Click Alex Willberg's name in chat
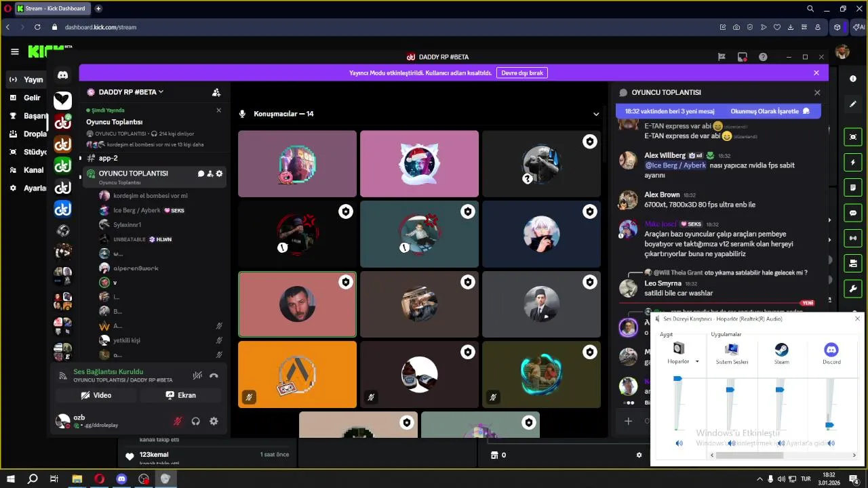868x488 pixels. 665,155
